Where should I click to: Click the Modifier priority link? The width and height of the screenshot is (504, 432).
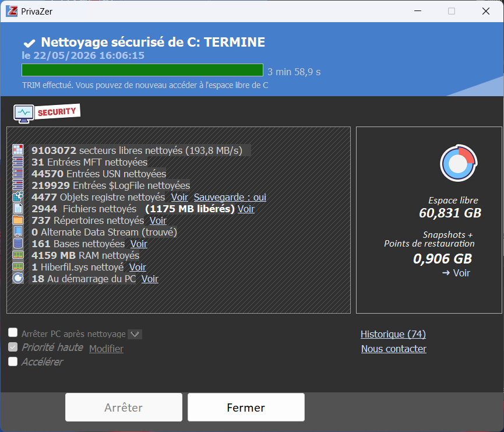pos(106,349)
